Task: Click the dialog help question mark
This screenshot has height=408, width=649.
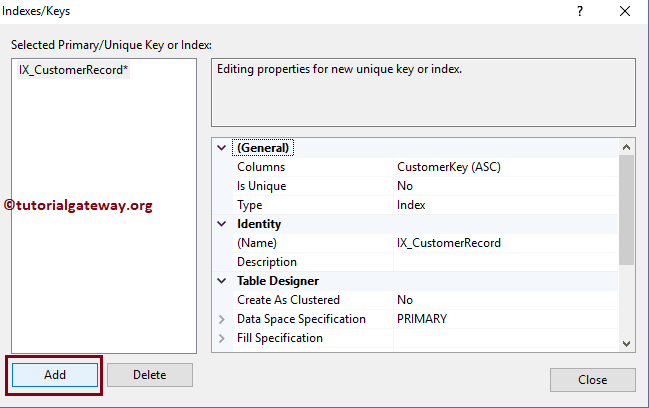Action: pyautogui.click(x=580, y=11)
